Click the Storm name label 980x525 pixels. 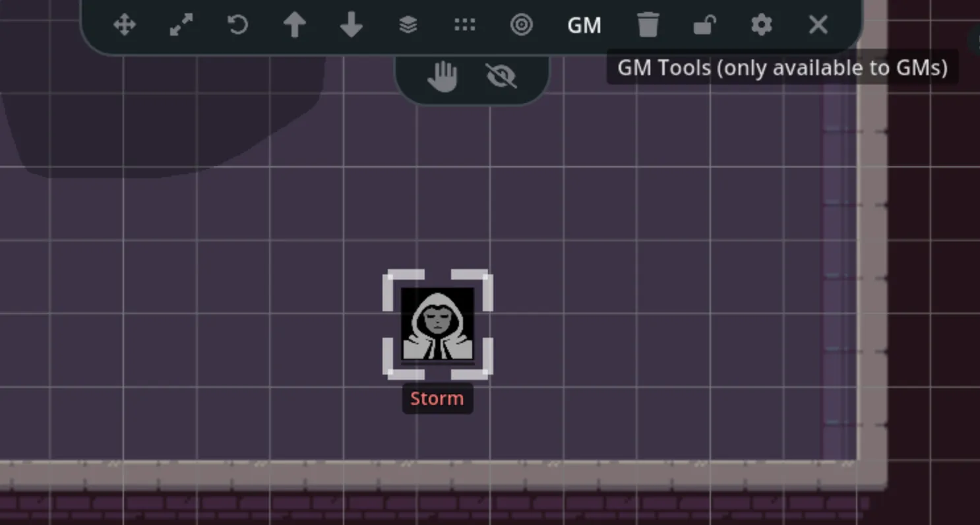[437, 398]
